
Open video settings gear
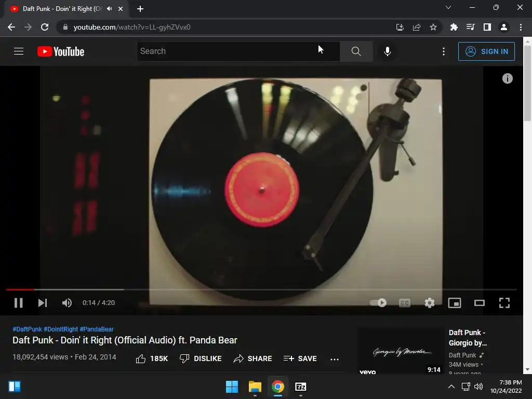[x=430, y=303]
